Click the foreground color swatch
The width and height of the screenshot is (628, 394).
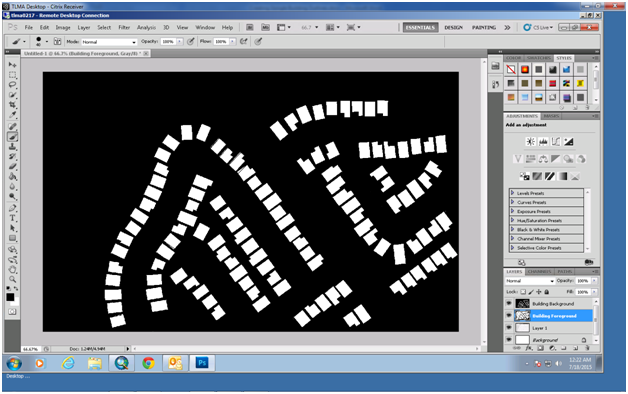[10, 297]
